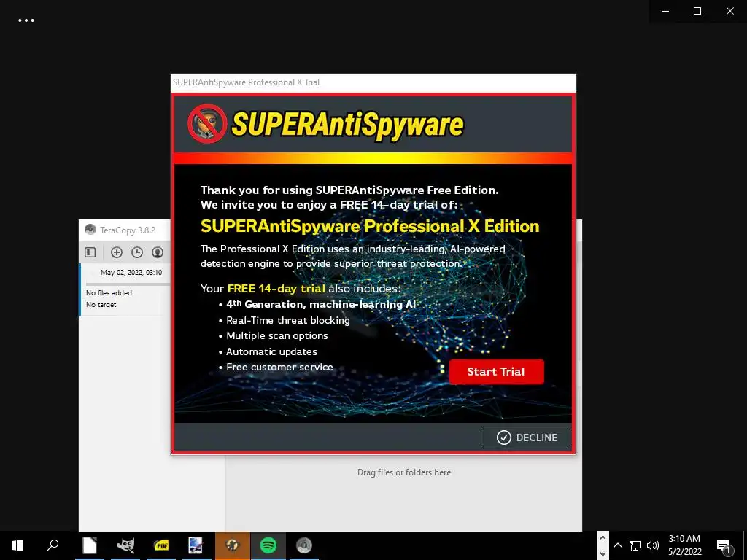
Task: Open GIMP from the taskbar
Action: coord(125,545)
